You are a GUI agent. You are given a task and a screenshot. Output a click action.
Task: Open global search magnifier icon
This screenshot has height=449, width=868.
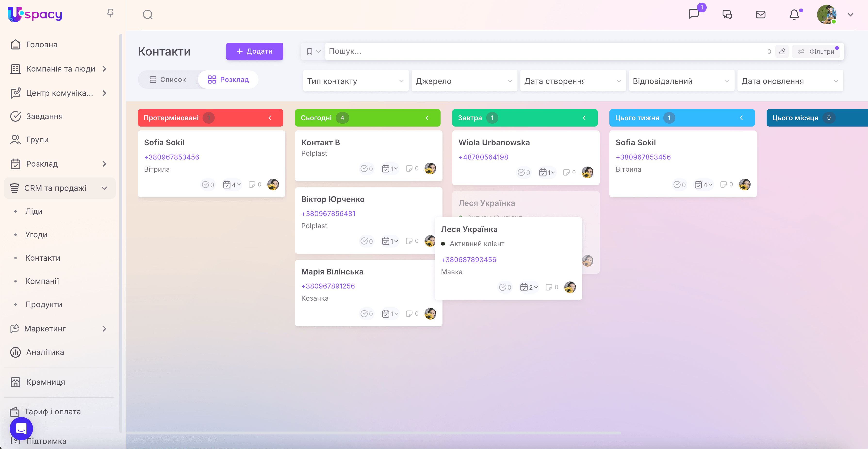click(147, 15)
